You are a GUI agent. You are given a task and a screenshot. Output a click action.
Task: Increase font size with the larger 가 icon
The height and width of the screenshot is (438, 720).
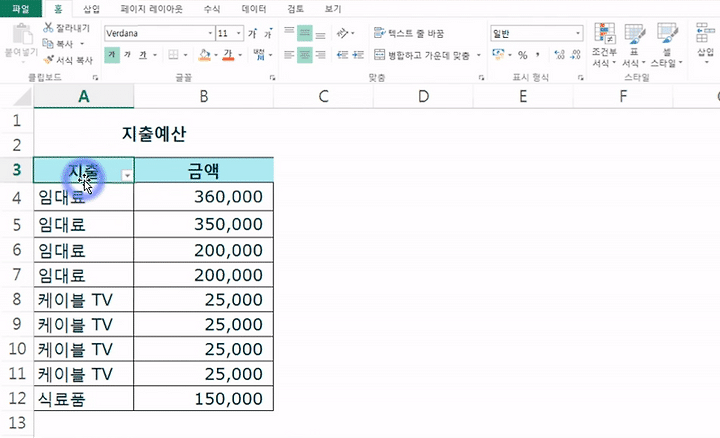coord(253,33)
